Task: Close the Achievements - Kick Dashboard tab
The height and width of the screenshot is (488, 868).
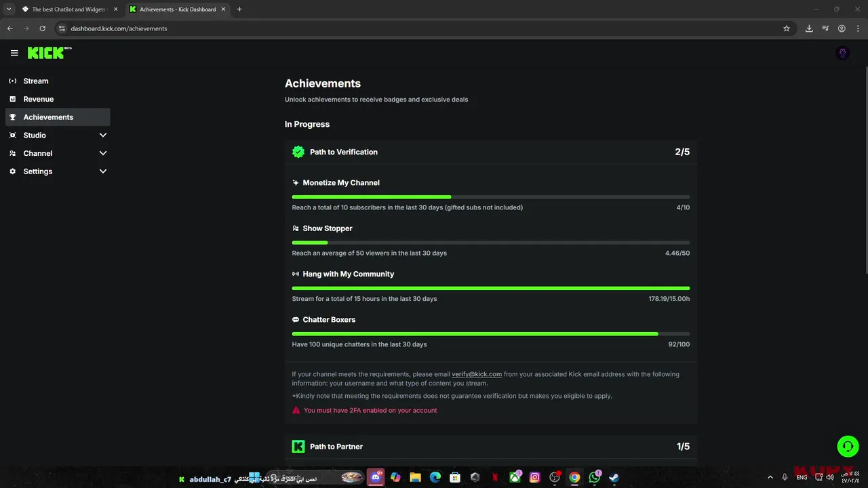Action: point(223,9)
